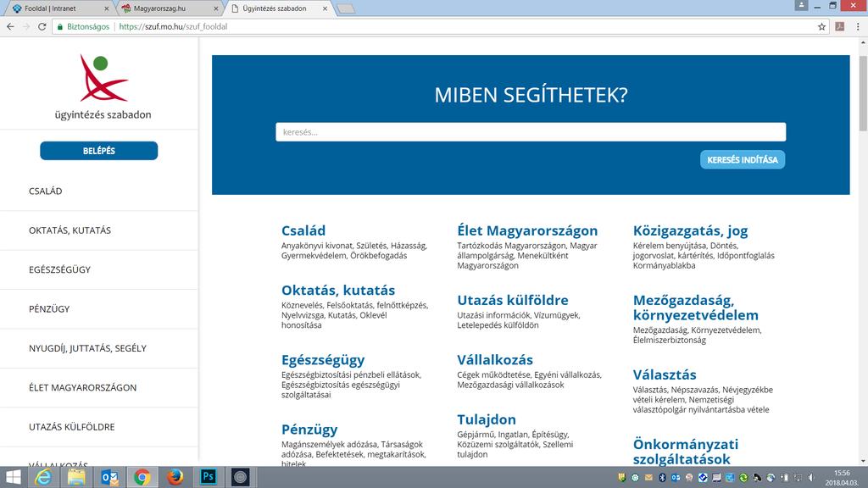Click the volume speaker tray icon
Image resolution: width=868 pixels, height=488 pixels.
point(811,478)
